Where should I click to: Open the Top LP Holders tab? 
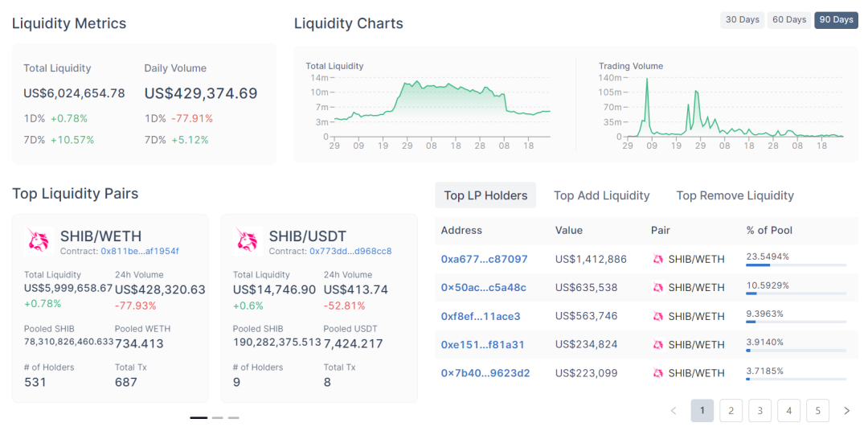485,195
